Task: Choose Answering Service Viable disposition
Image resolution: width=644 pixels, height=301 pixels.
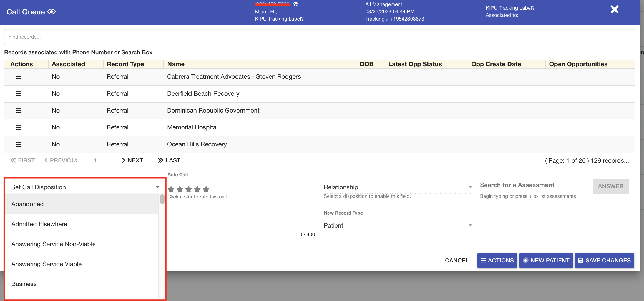Action: pos(46,264)
